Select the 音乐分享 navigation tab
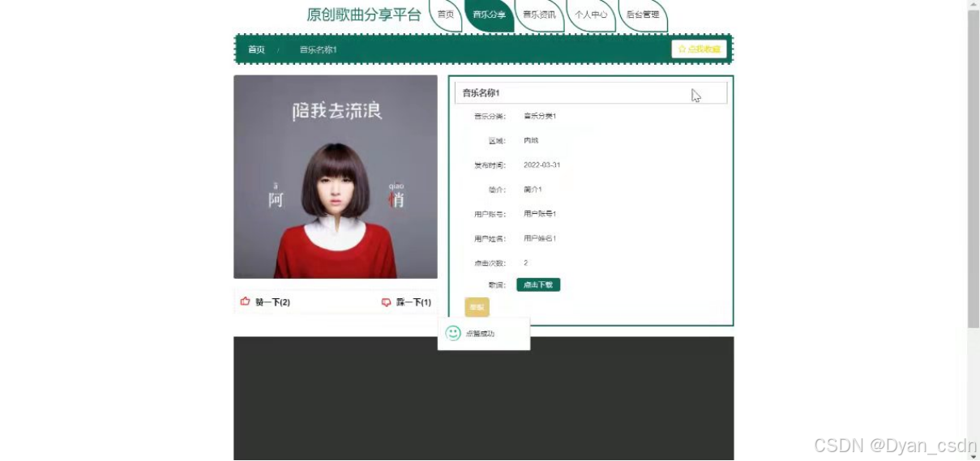The image size is (980, 461). point(489,15)
